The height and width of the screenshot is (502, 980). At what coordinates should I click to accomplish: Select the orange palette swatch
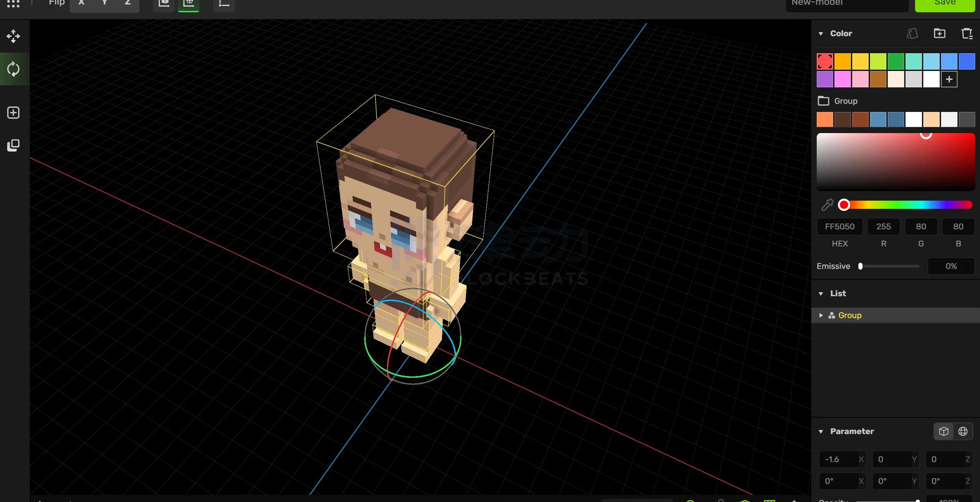click(x=843, y=61)
